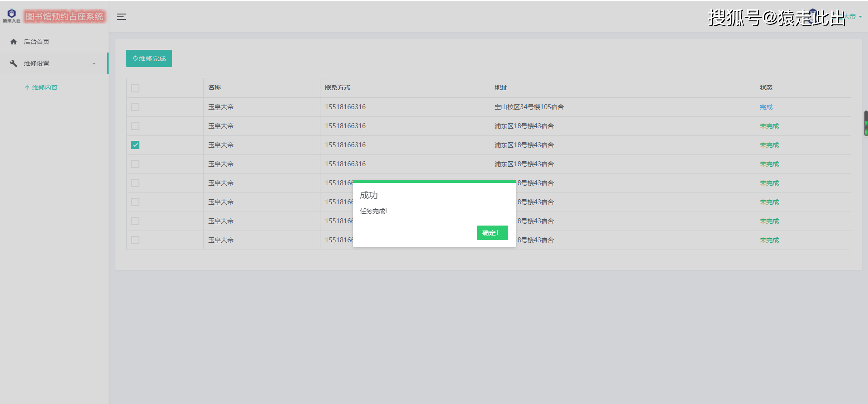Tick the checkbox for the 宝山校区34号楼105宿舍 row
The height and width of the screenshot is (404, 868).
tap(135, 107)
